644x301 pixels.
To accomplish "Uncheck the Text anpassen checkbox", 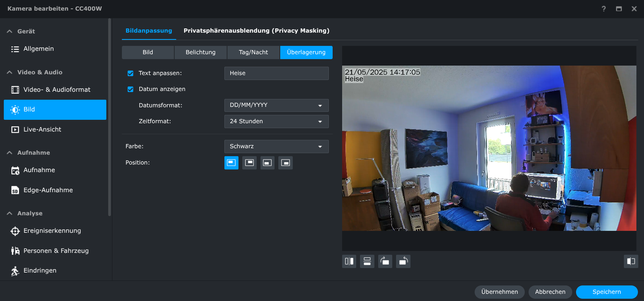I will 130,73.
